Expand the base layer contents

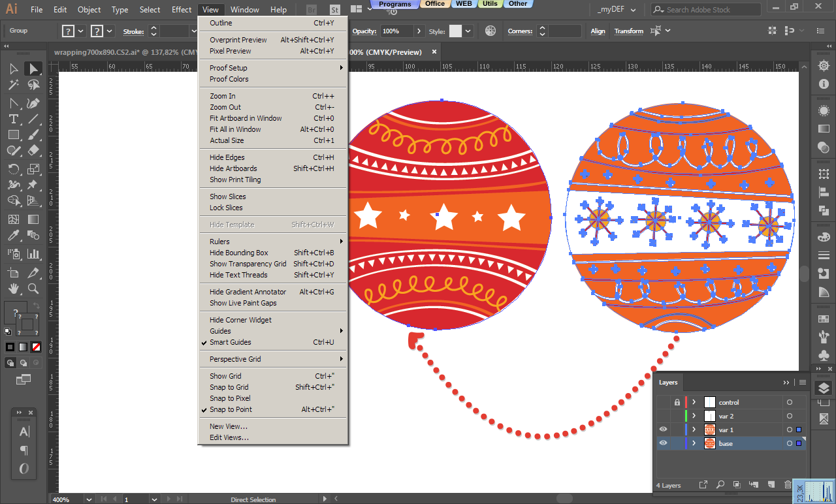click(x=694, y=443)
